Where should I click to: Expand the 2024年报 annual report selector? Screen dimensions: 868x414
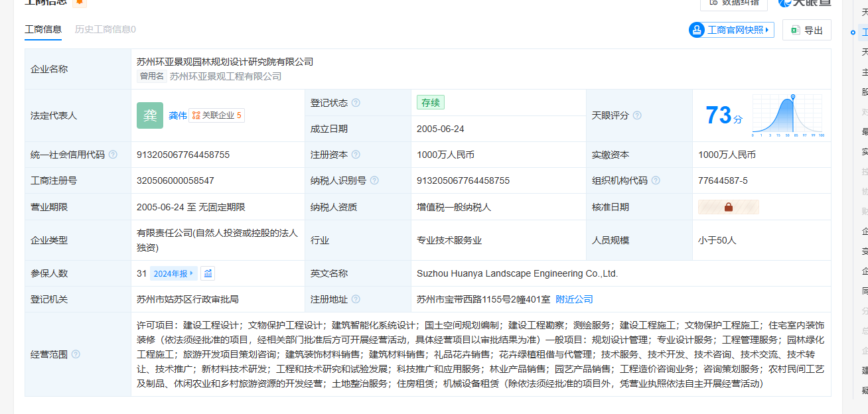173,273
